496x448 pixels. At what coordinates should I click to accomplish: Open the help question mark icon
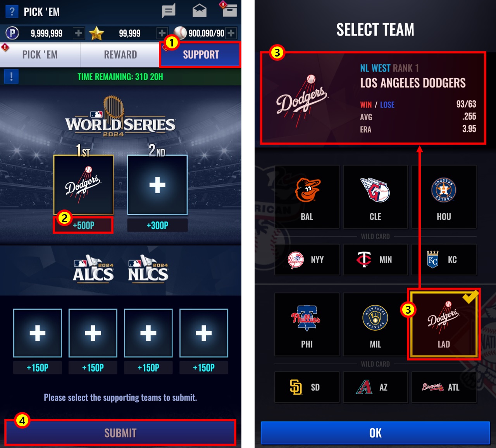point(12,12)
